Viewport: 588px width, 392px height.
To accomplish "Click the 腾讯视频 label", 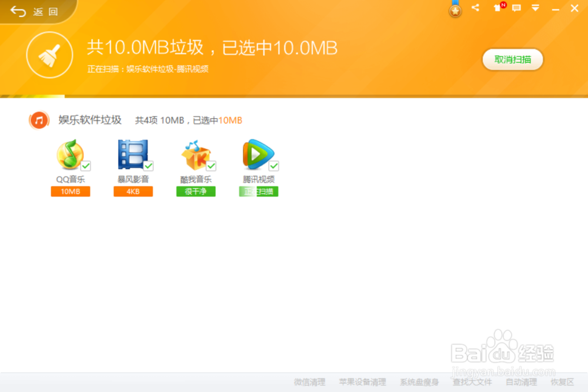I will pos(258,179).
